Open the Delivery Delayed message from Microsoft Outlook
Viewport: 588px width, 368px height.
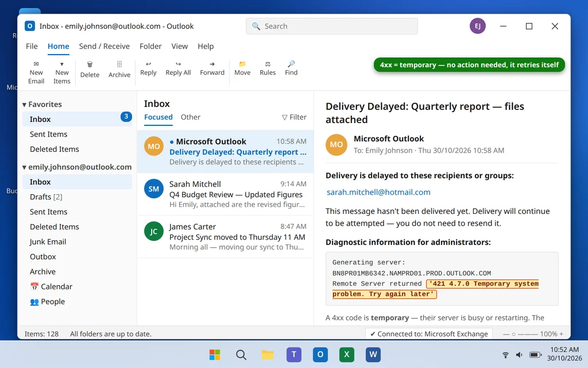click(x=225, y=152)
